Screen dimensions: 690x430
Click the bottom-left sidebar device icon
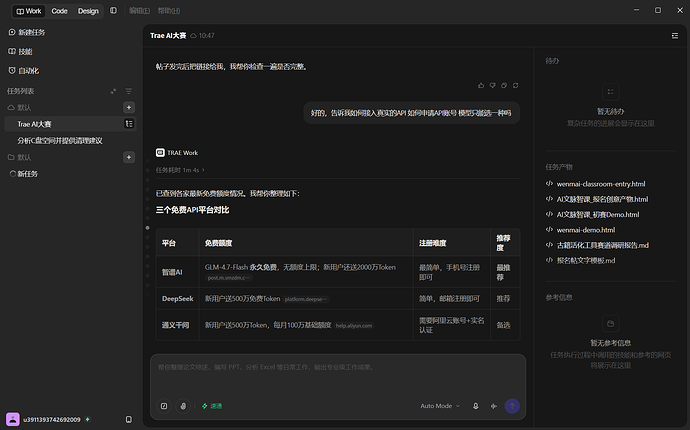coord(128,419)
